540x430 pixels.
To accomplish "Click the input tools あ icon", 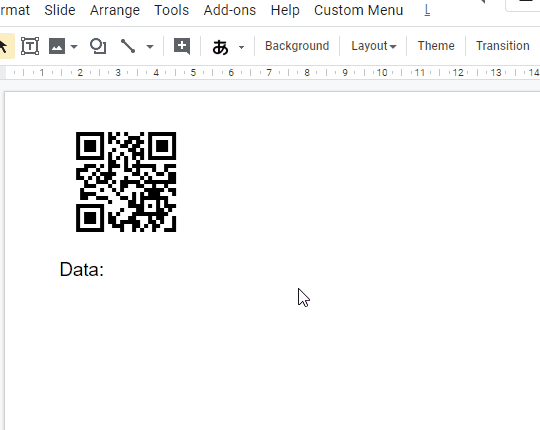I will [220, 47].
